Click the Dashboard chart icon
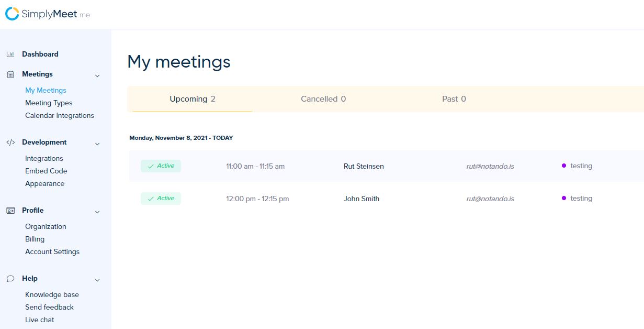644x329 pixels. (x=10, y=54)
